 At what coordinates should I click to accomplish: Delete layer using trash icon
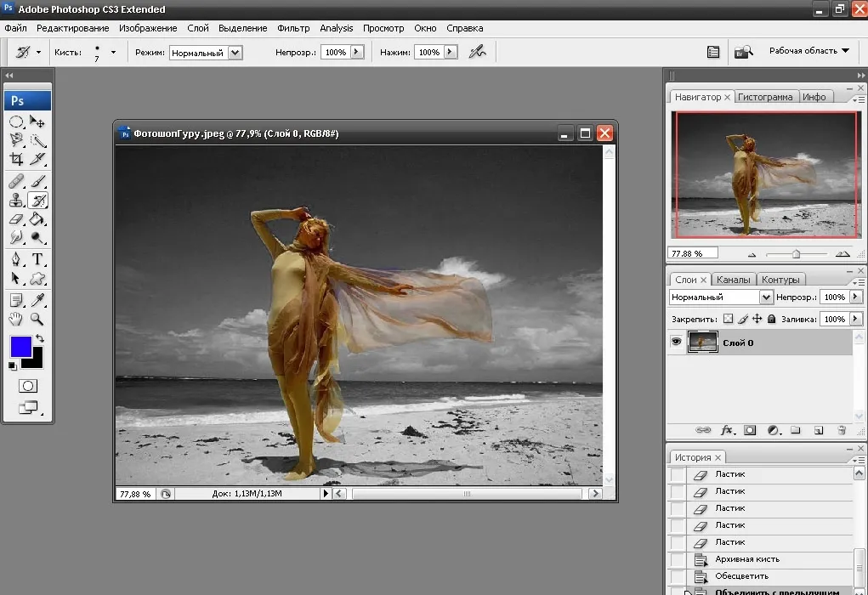tap(842, 430)
